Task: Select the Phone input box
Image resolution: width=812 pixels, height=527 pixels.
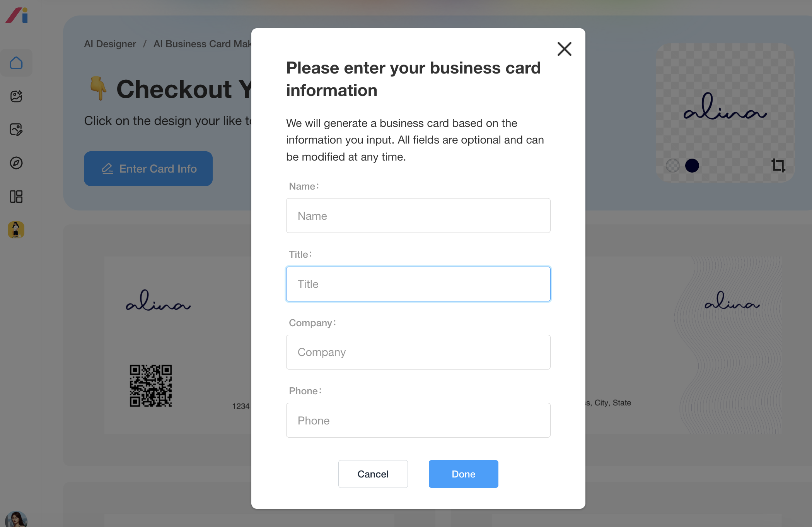Action: 418,420
